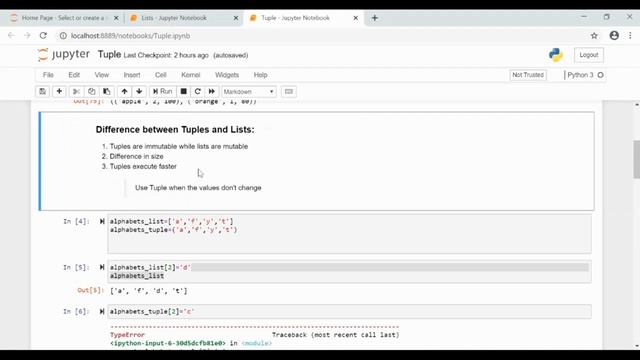
Task: Open Chrome profile avatar
Action: (x=614, y=36)
